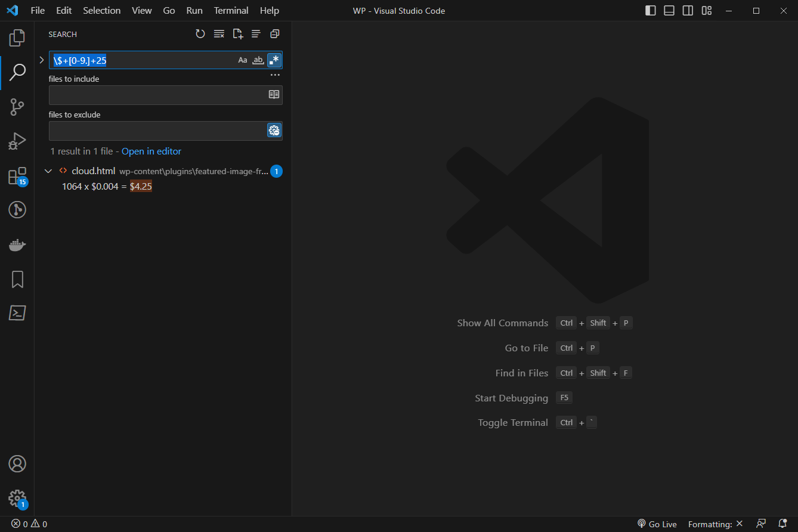Image resolution: width=798 pixels, height=532 pixels.
Task: Open notifications bell in status bar
Action: (782, 524)
